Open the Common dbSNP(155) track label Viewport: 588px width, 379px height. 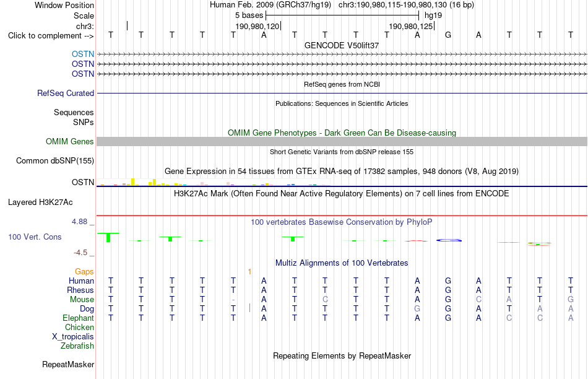(55, 160)
